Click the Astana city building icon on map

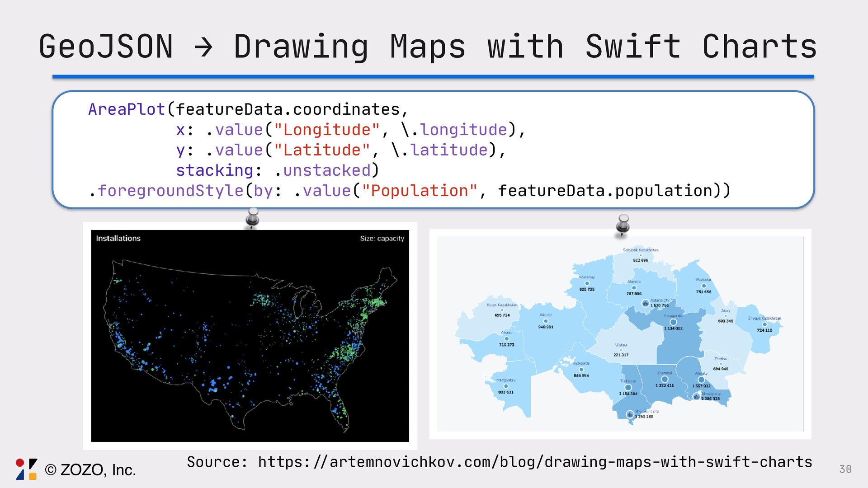[x=645, y=303]
